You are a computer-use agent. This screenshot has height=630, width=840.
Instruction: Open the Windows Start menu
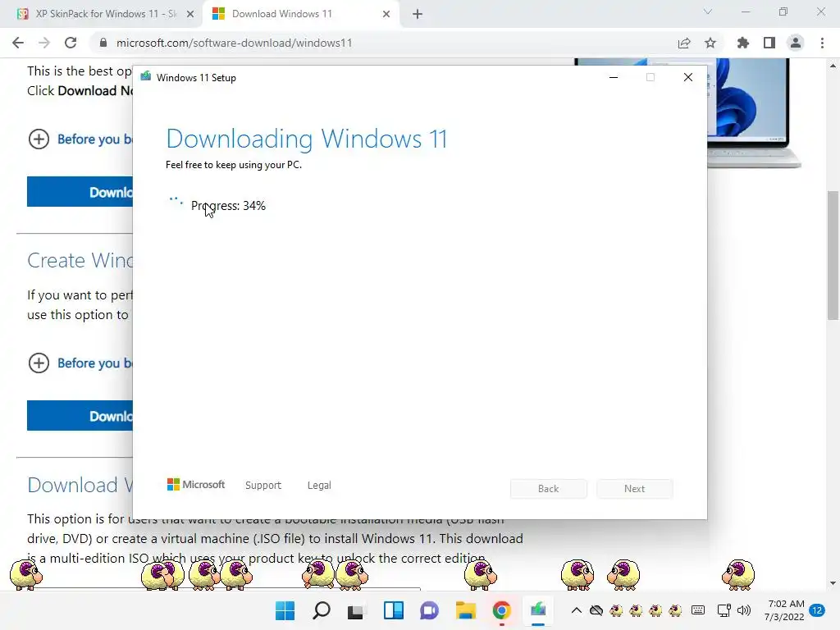(x=285, y=610)
